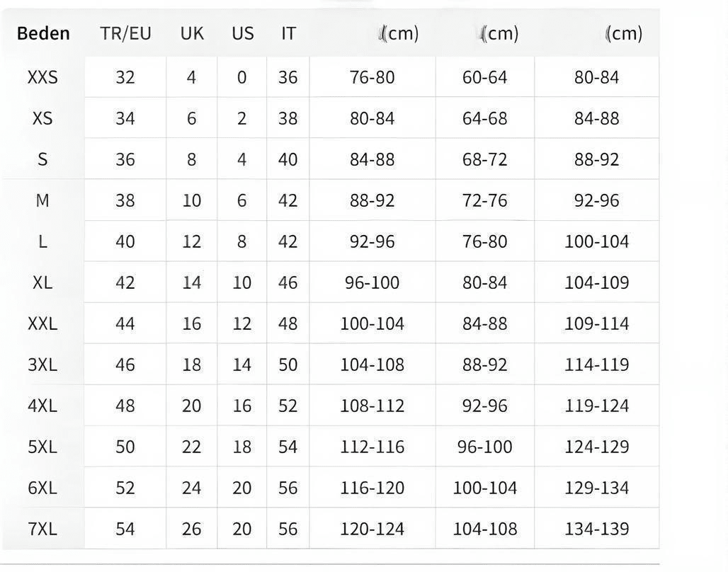Click the icon beside the last (cm) header
Image resolution: width=728 pixels, height=572 pixels.
(x=608, y=33)
